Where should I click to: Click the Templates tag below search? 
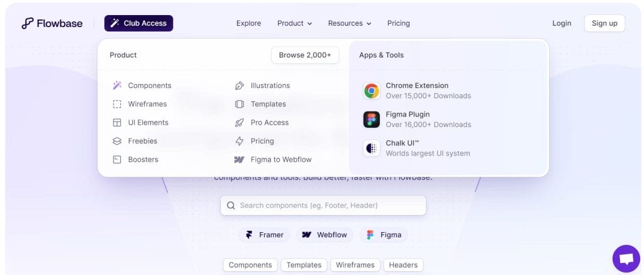click(x=304, y=265)
